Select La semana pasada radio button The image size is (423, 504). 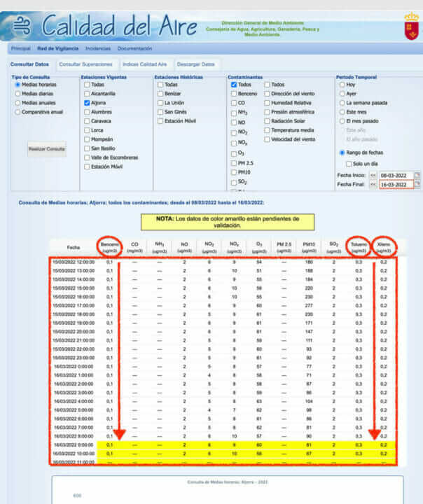(x=342, y=103)
